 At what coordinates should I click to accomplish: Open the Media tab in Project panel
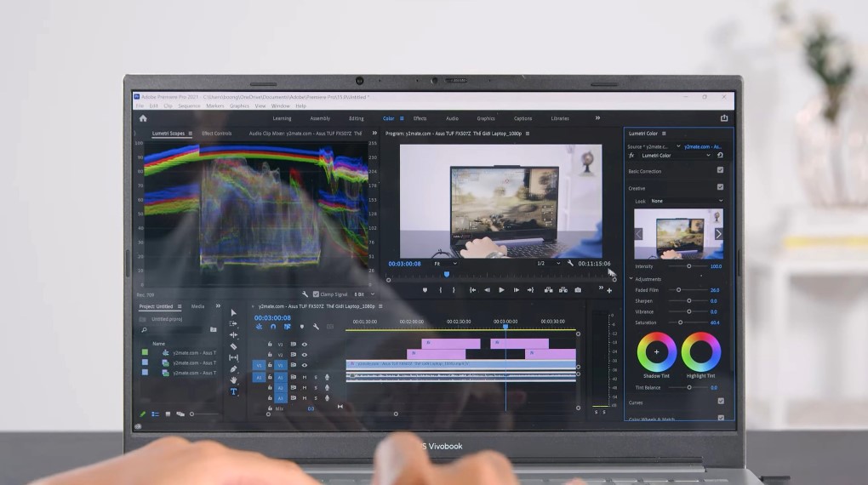[197, 306]
